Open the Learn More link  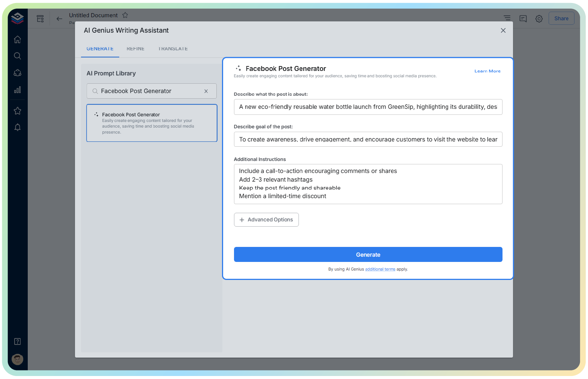487,71
